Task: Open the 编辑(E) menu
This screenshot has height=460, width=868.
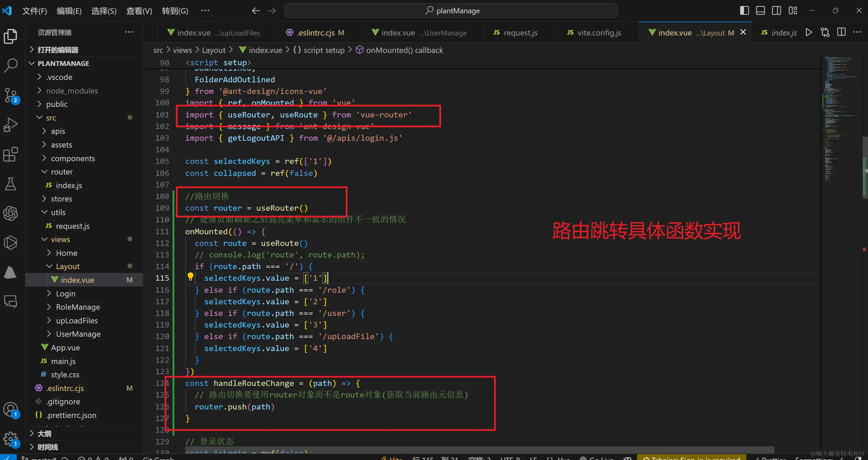Action: click(69, 11)
